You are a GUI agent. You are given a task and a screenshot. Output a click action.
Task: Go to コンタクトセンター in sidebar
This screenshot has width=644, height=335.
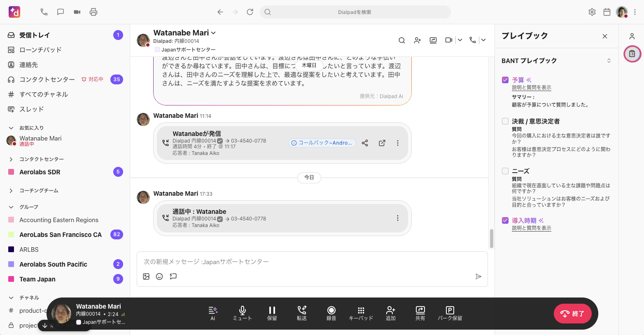tap(47, 80)
